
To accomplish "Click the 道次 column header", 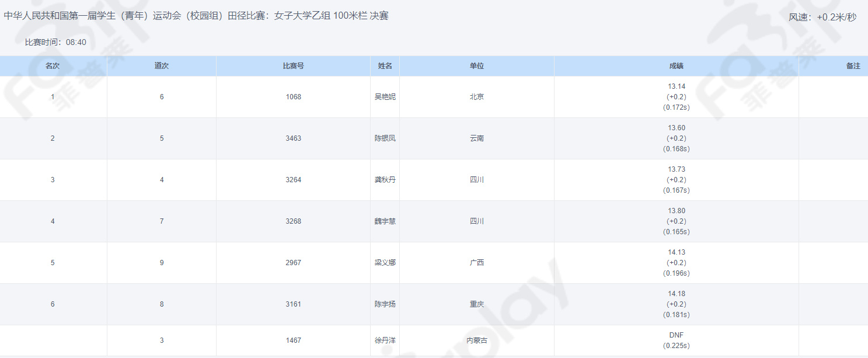I will [x=162, y=66].
